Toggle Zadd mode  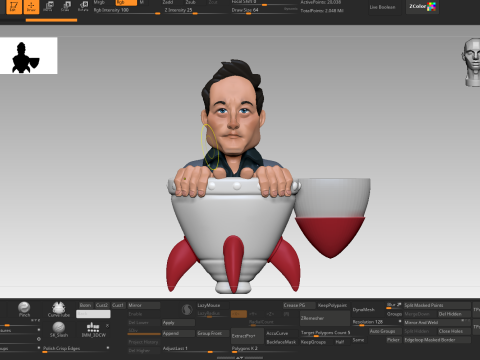click(x=168, y=2)
